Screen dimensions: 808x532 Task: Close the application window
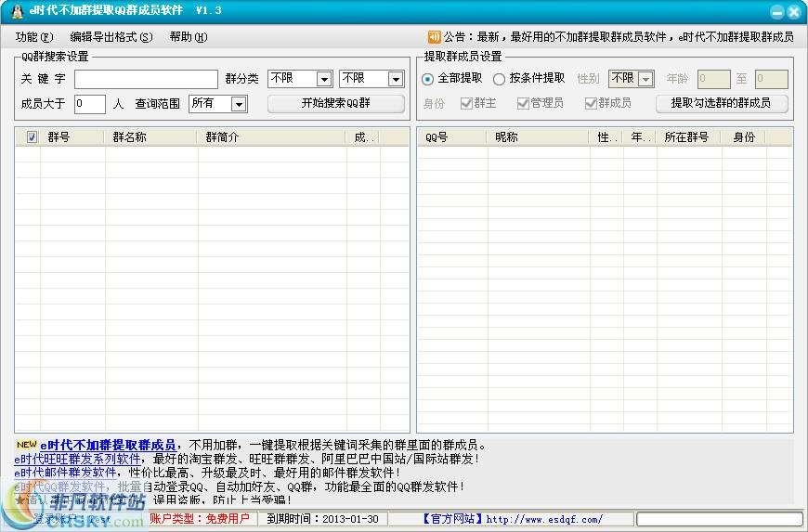pos(794,12)
